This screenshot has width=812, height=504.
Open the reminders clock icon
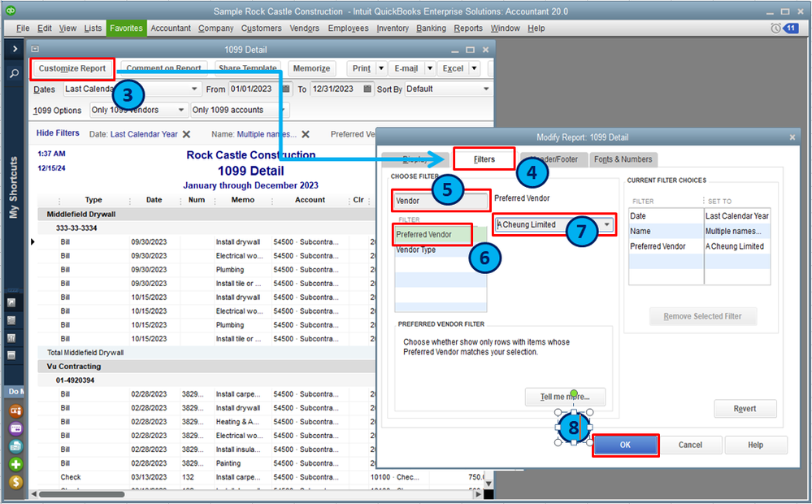coord(775,28)
